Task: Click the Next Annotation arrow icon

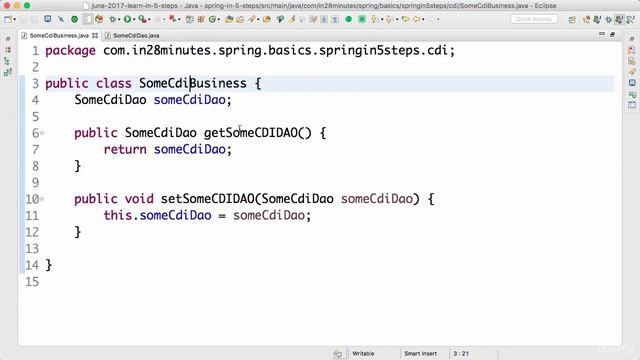Action: [373, 19]
